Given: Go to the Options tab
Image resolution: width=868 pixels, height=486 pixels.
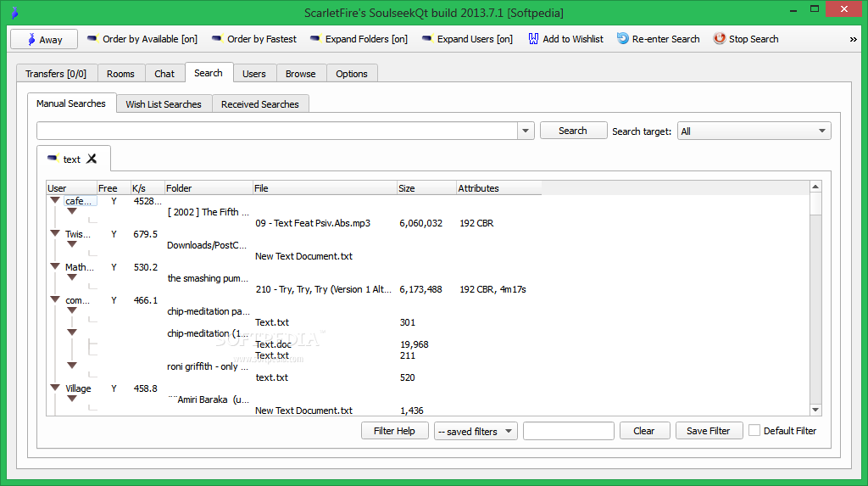Looking at the screenshot, I should pyautogui.click(x=352, y=74).
